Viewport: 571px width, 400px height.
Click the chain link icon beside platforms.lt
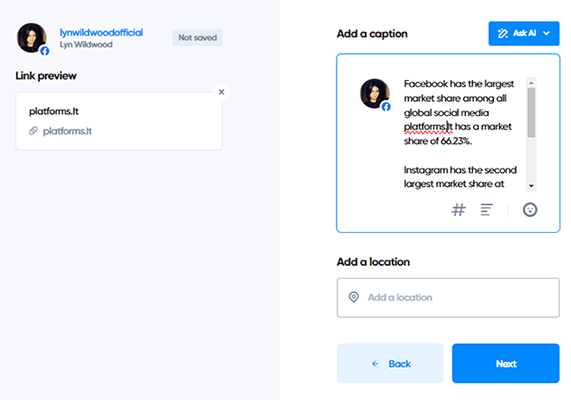pos(34,131)
